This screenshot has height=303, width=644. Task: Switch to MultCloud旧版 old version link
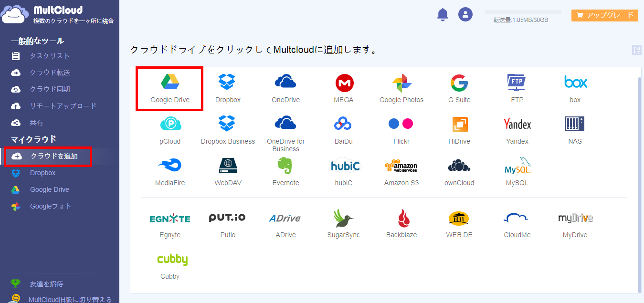pos(70,299)
